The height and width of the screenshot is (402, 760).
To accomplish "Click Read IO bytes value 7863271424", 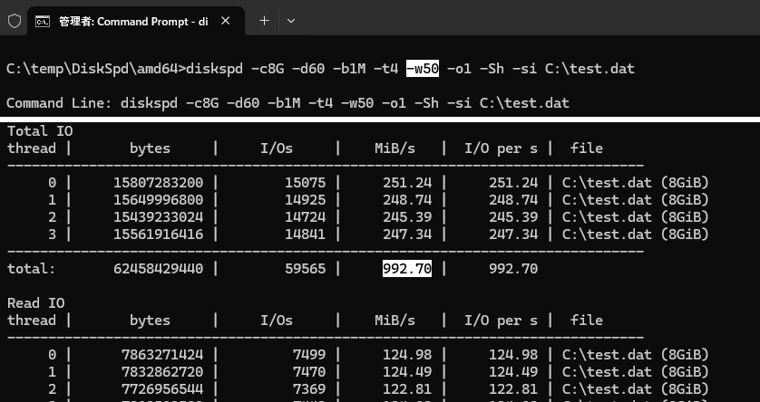I will 162,355.
